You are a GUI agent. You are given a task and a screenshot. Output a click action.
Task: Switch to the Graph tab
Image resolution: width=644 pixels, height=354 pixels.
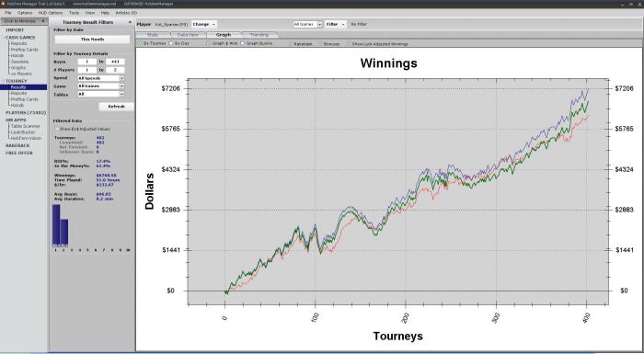click(224, 35)
